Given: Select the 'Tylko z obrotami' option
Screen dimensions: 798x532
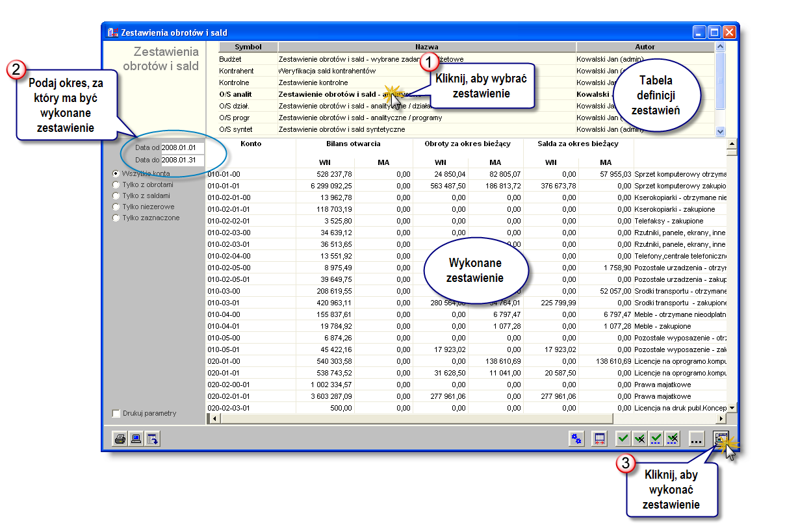Looking at the screenshot, I should pyautogui.click(x=116, y=184).
